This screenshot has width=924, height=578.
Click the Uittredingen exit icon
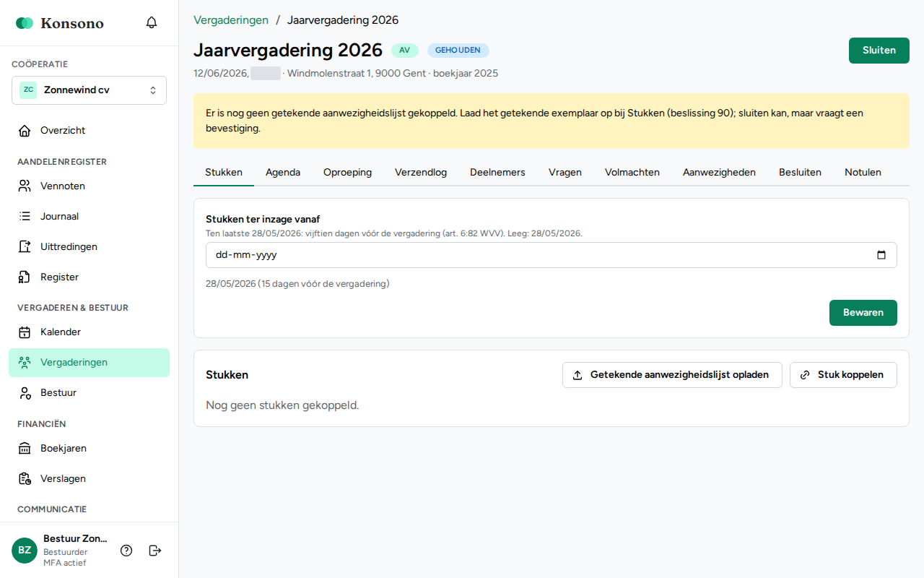point(25,247)
